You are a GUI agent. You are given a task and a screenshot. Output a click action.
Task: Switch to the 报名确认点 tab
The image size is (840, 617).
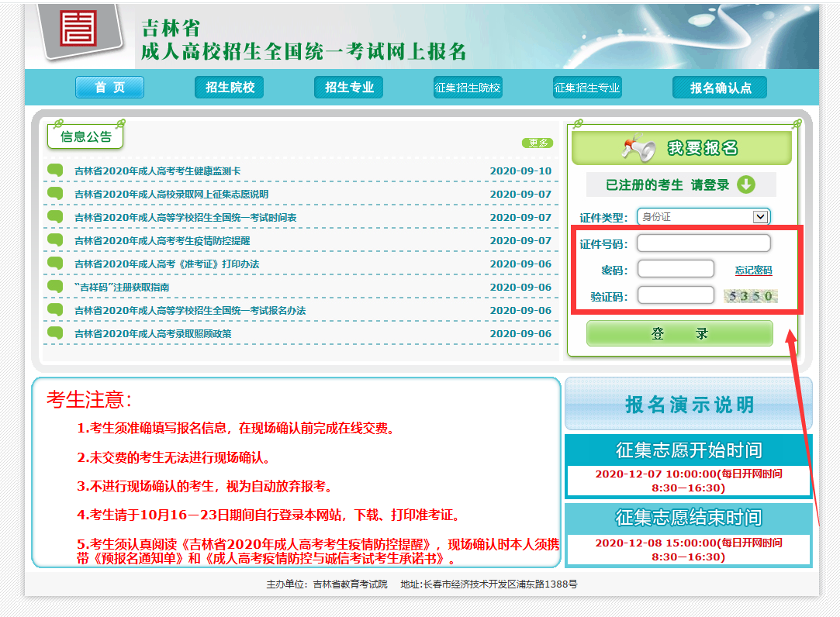point(720,88)
